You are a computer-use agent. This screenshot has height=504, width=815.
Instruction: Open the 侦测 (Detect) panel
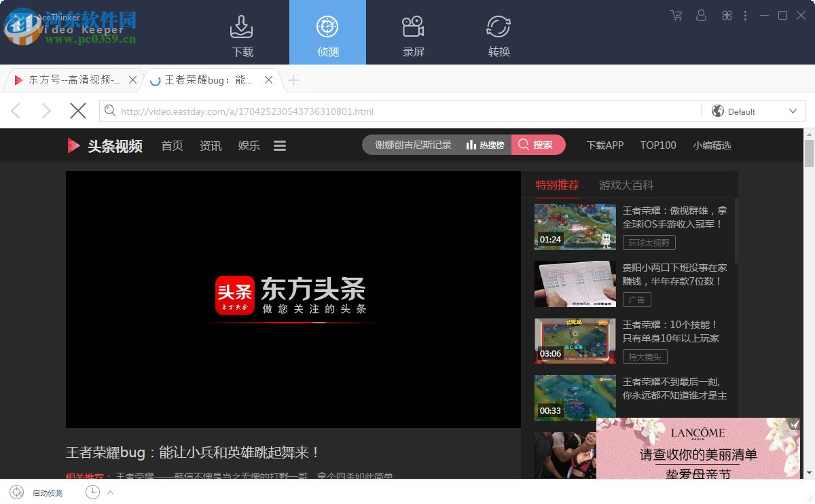coord(327,32)
